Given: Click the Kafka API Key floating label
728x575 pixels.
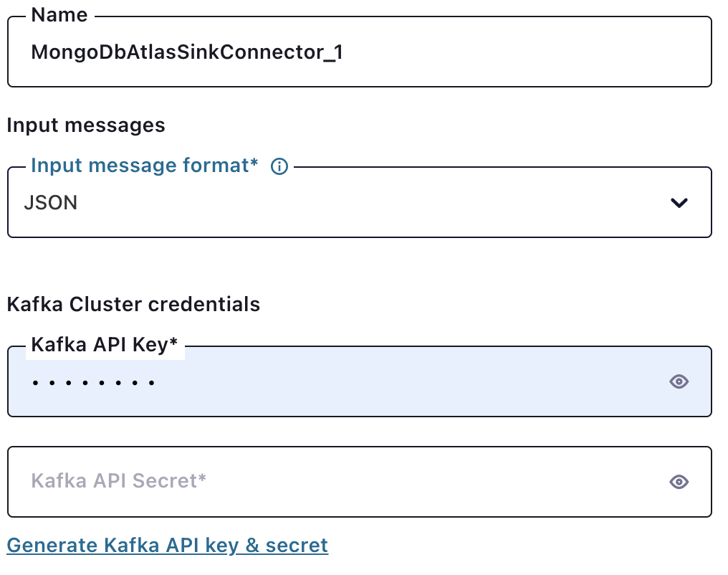Looking at the screenshot, I should (x=100, y=345).
